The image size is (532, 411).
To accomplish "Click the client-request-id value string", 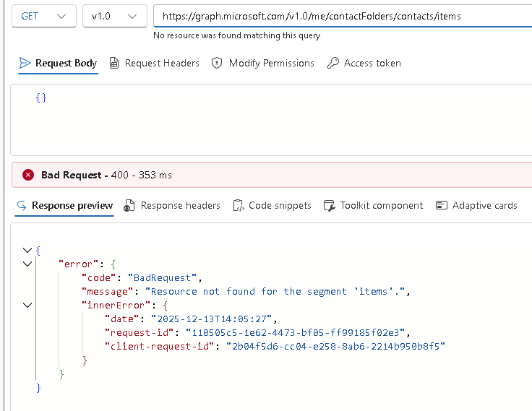I will [335, 347].
